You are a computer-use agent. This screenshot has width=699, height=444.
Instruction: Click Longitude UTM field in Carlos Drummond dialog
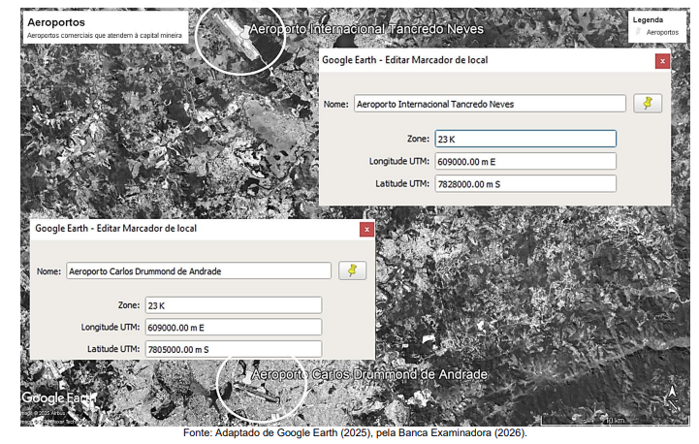tap(233, 327)
